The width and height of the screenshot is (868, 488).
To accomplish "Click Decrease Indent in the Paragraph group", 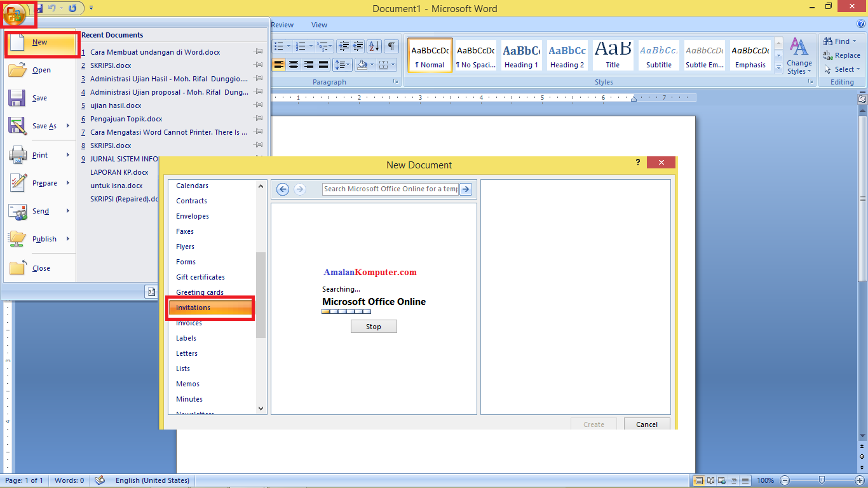I will click(x=344, y=46).
